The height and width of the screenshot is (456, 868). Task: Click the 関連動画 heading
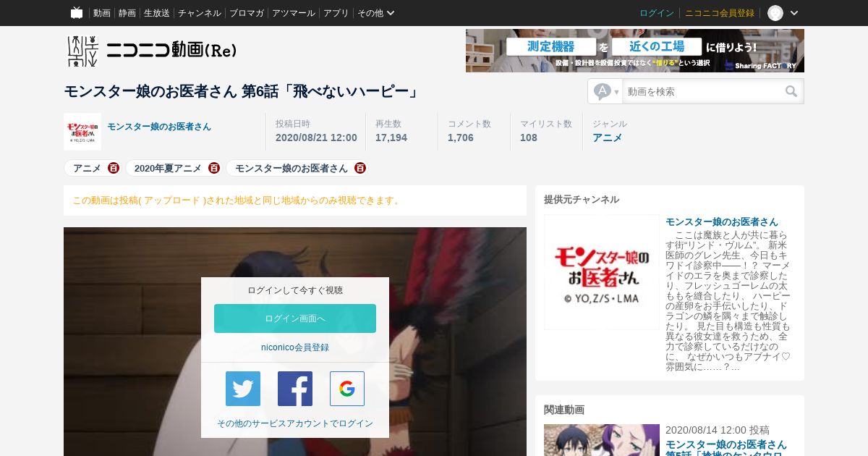(x=564, y=409)
